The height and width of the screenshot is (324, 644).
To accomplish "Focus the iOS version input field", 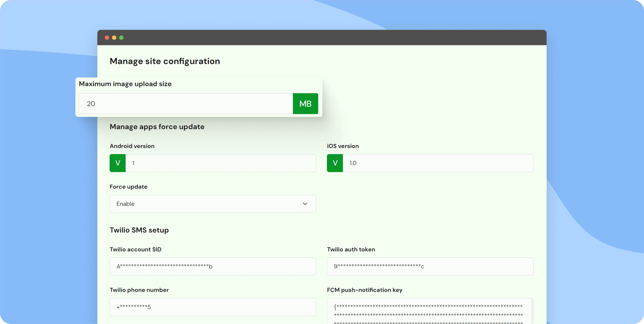I will (x=438, y=163).
